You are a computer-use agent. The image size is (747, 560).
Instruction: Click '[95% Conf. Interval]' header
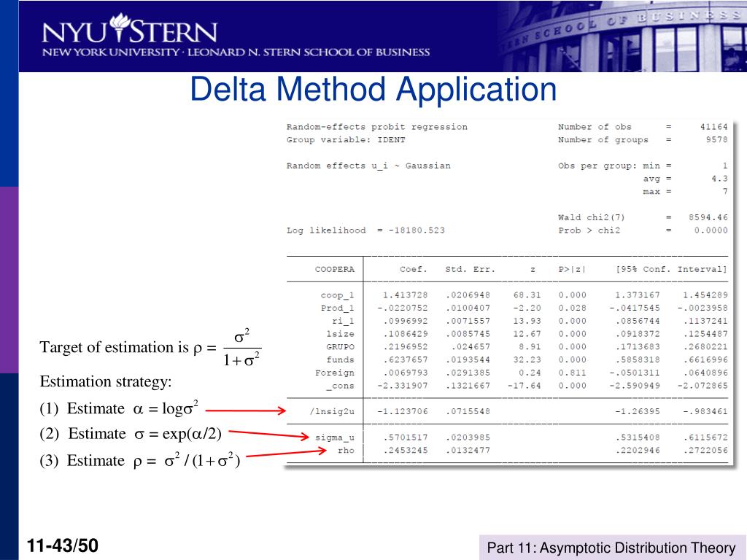coord(671,270)
